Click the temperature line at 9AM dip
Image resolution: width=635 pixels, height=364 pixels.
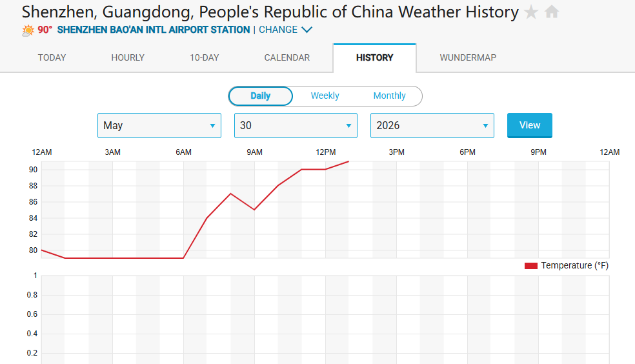254,209
